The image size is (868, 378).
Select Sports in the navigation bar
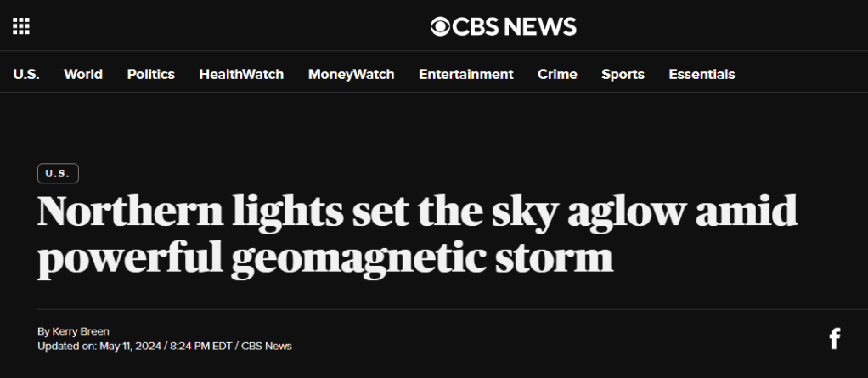coord(623,74)
